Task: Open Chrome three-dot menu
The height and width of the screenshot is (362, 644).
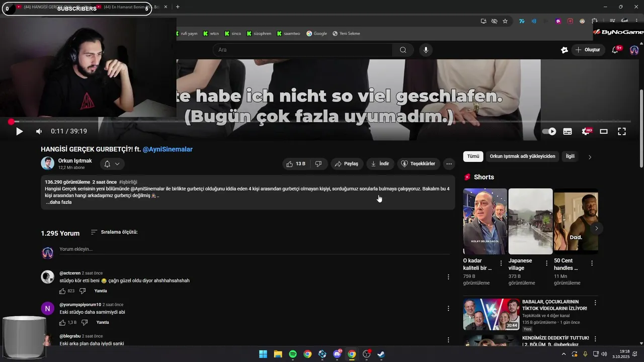Action: click(637, 21)
